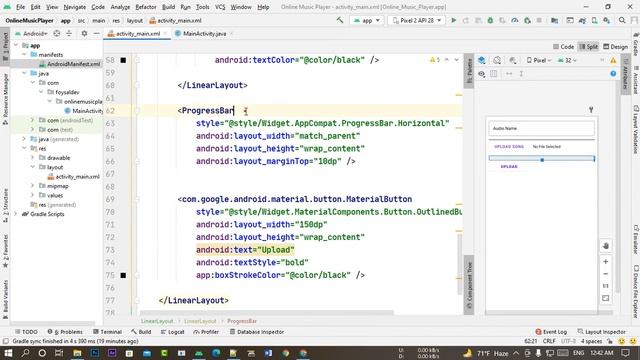Open the Event Log
The width and height of the screenshot is (640, 360).
pos(551,332)
